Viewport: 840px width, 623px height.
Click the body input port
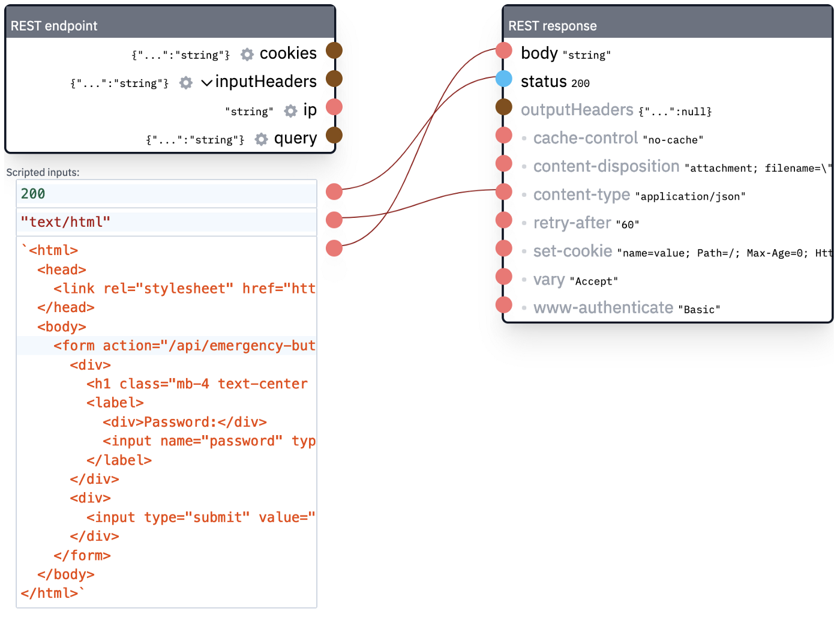point(504,50)
